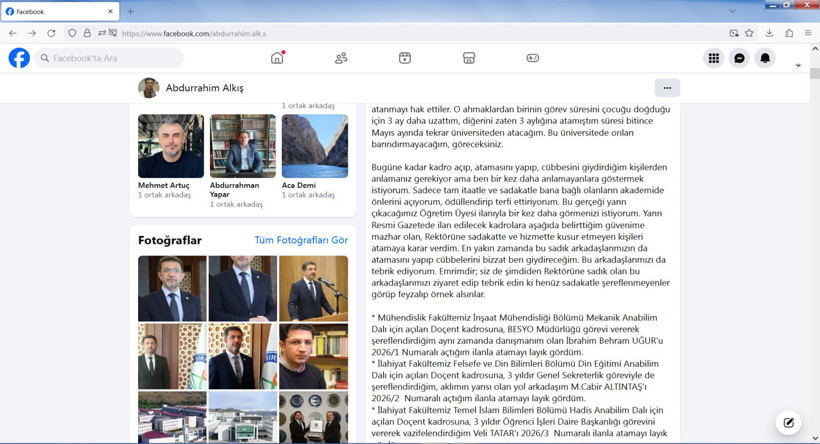Open the man at microphone podium photo
The height and width of the screenshot is (444, 820).
pyautogui.click(x=313, y=288)
